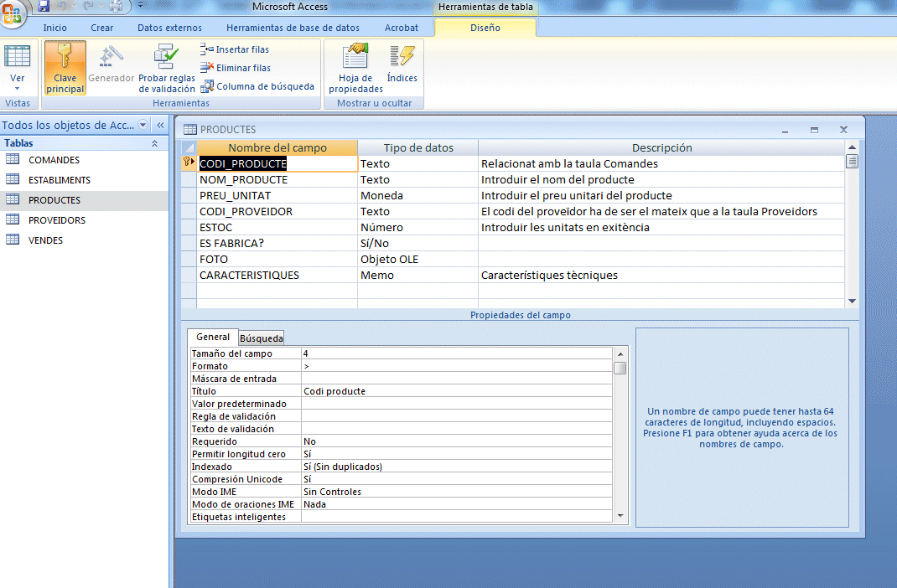Click the 'Objeto OLE' data type cell
The width and height of the screenshot is (897, 588).
point(418,260)
